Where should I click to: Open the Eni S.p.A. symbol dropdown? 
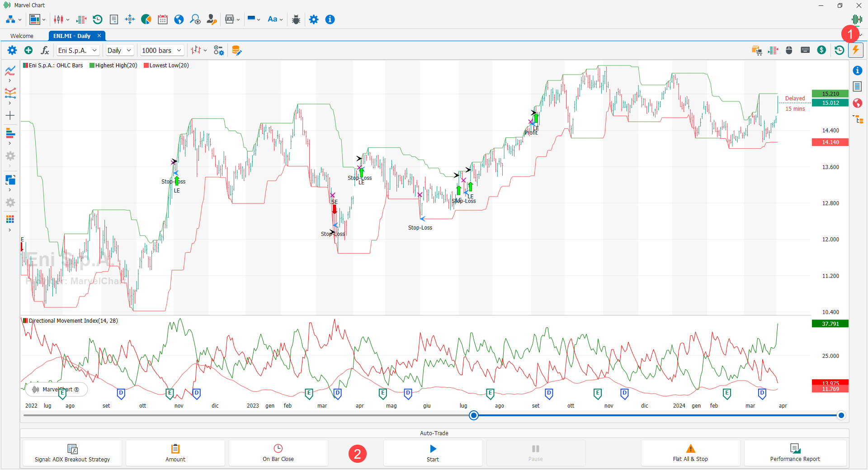77,50
